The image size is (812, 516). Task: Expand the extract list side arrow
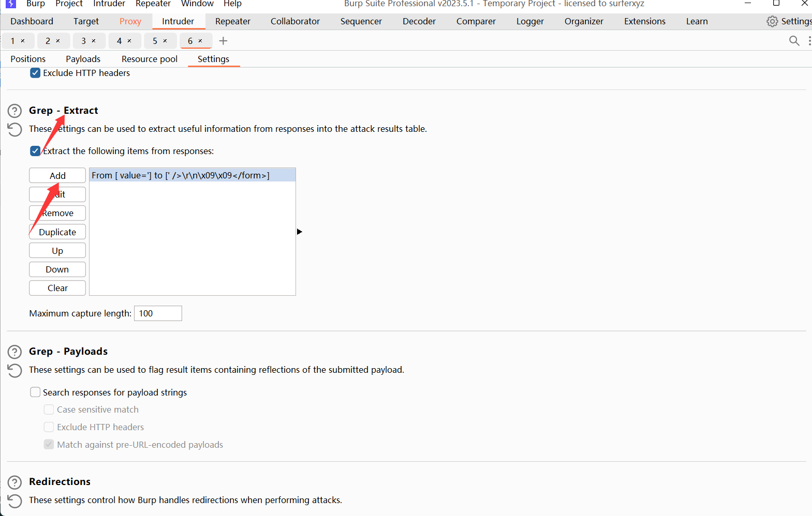pos(299,232)
